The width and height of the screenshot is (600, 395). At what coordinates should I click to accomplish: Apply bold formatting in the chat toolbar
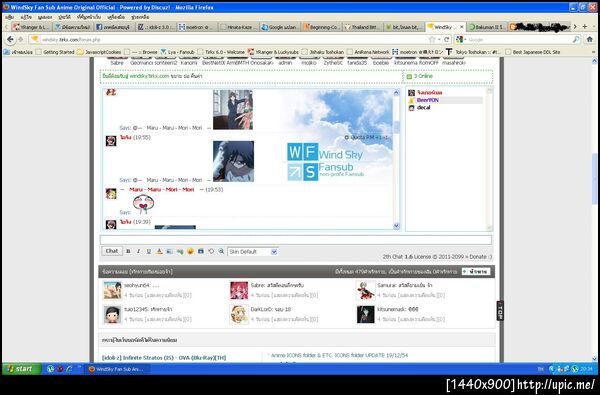coord(128,251)
